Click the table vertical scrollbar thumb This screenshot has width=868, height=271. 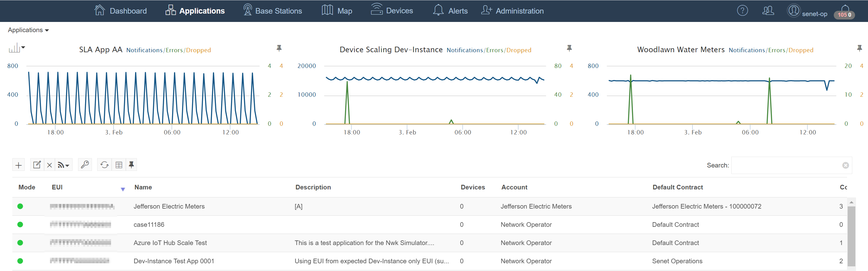click(851, 236)
